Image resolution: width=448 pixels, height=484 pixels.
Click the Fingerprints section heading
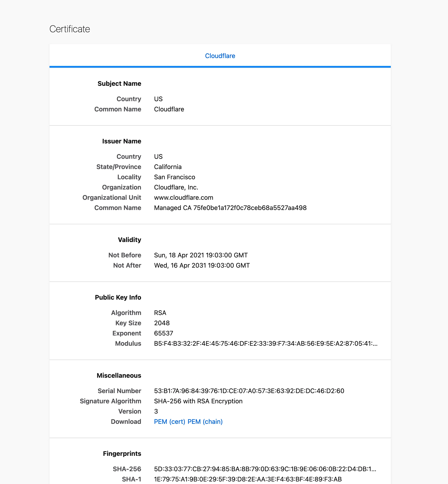pos(122,453)
